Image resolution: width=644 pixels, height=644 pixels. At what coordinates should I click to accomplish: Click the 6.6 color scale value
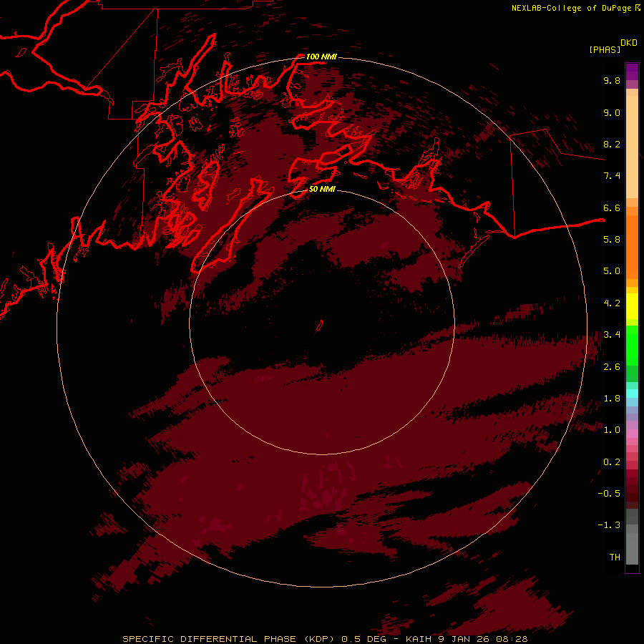click(x=612, y=208)
